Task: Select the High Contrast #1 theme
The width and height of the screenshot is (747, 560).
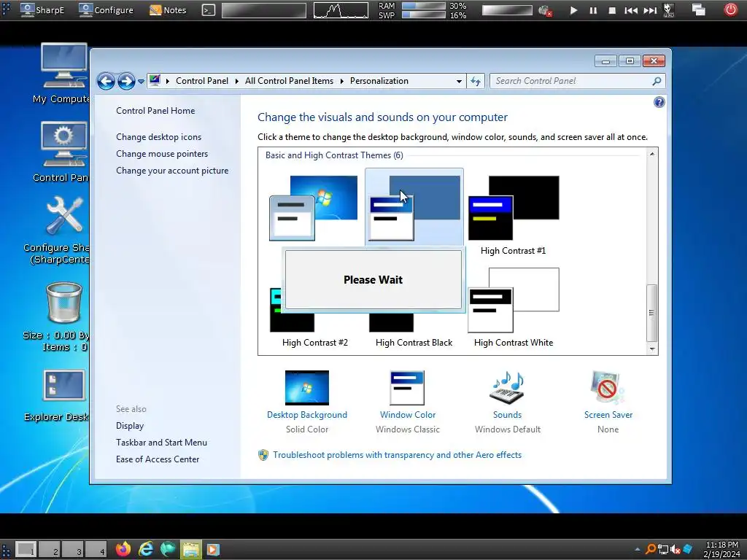Action: (513, 214)
